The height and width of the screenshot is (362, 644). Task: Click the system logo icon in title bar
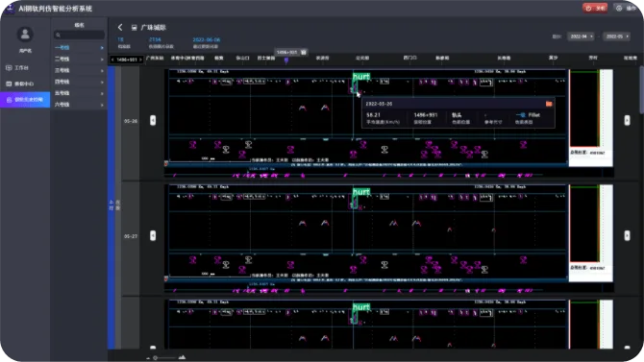[10, 9]
